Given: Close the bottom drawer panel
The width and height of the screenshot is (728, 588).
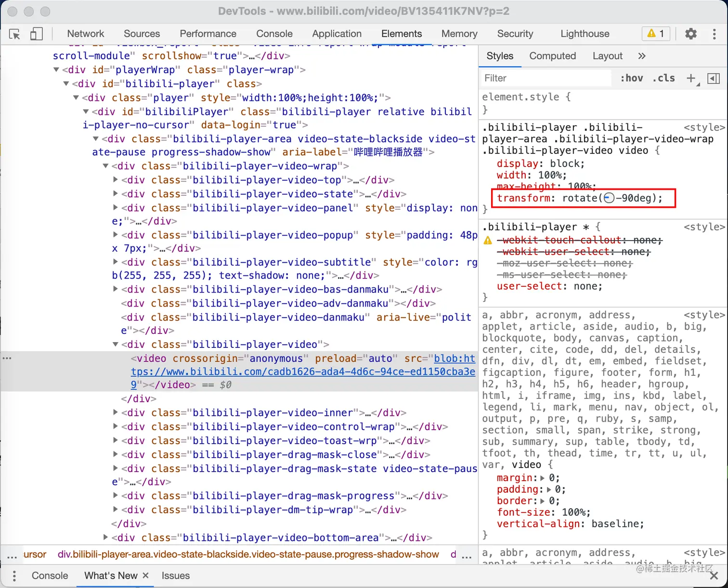Looking at the screenshot, I should click(714, 575).
